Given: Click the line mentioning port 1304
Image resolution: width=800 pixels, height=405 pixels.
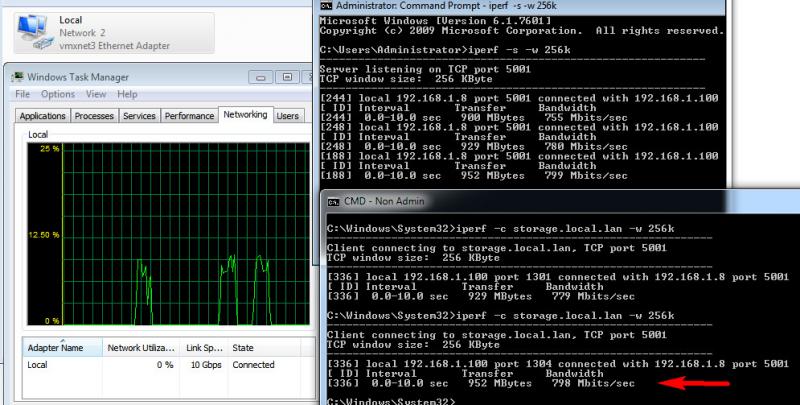Looking at the screenshot, I should pyautogui.click(x=558, y=364).
